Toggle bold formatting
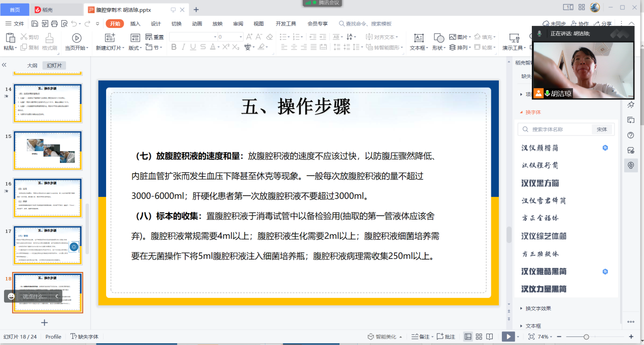The height and width of the screenshot is (345, 644). coord(174,47)
